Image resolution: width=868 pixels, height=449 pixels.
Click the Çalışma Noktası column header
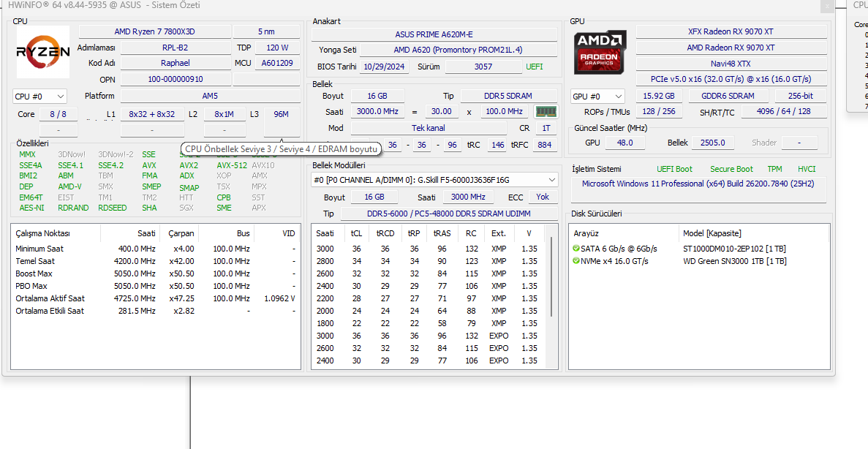[56, 233]
